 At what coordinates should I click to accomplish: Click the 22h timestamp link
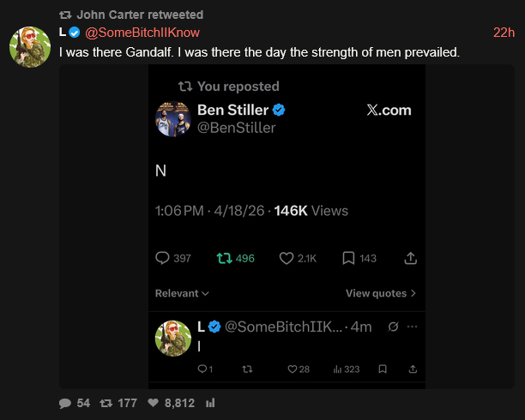point(504,33)
